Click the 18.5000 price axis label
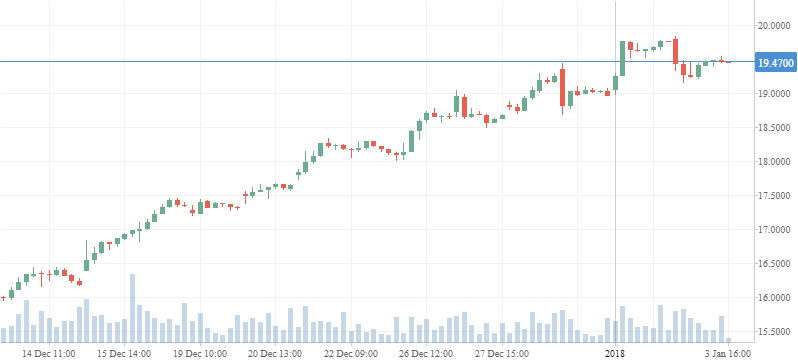798x363 pixels. pyautogui.click(x=776, y=128)
